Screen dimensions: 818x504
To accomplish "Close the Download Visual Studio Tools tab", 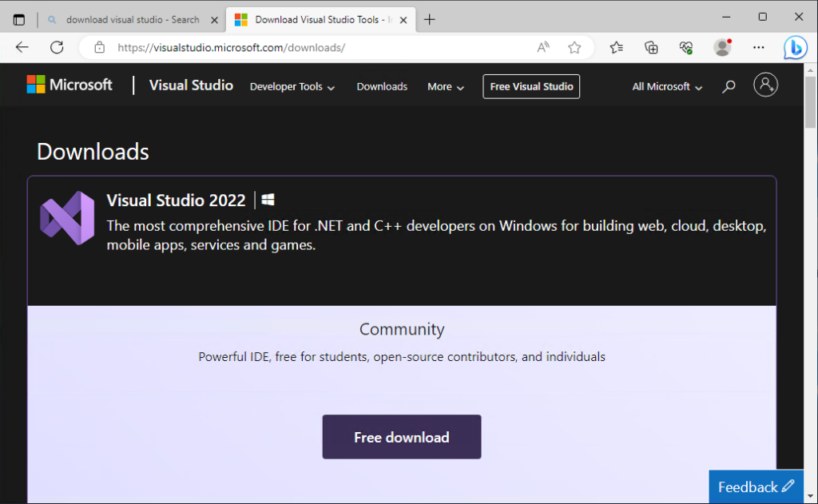I will pos(403,20).
